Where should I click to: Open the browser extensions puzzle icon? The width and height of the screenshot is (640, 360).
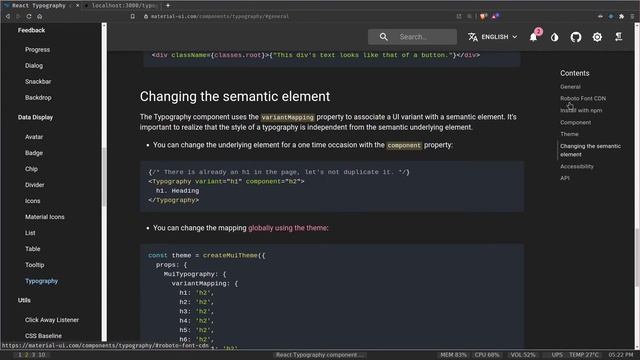(x=621, y=16)
